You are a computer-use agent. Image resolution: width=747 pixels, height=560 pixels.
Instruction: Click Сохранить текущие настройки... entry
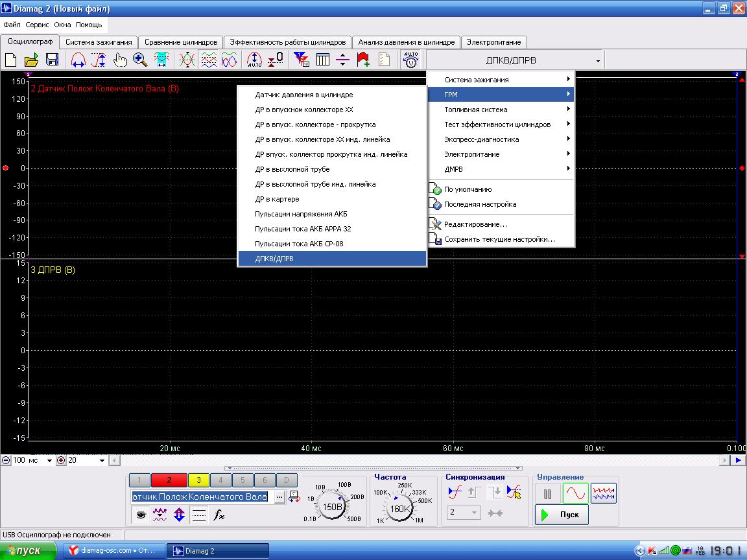[x=501, y=240]
